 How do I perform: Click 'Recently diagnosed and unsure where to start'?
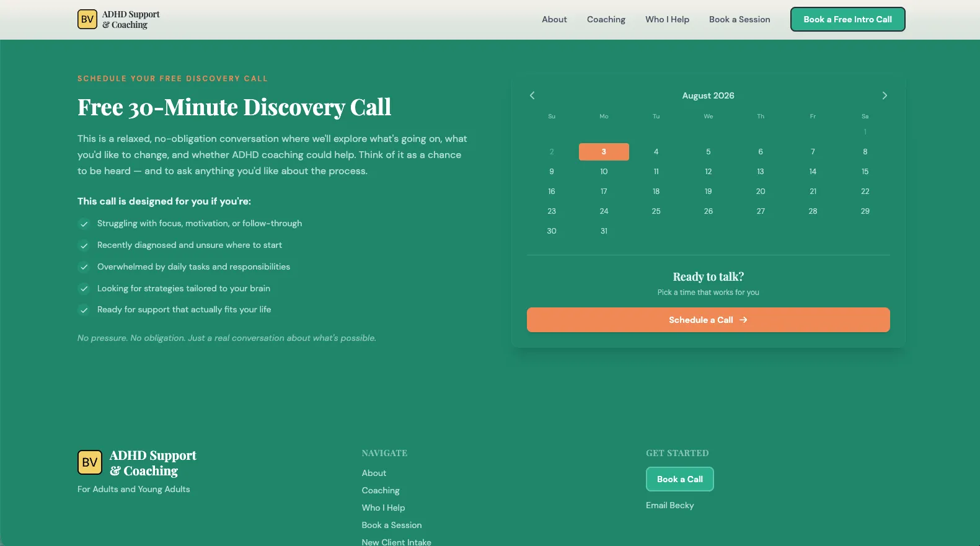pyautogui.click(x=190, y=245)
